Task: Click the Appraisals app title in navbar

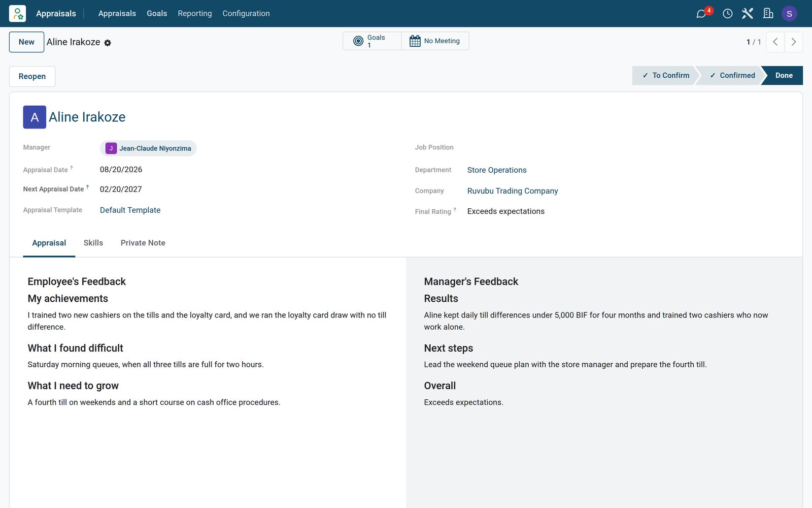Action: click(56, 14)
